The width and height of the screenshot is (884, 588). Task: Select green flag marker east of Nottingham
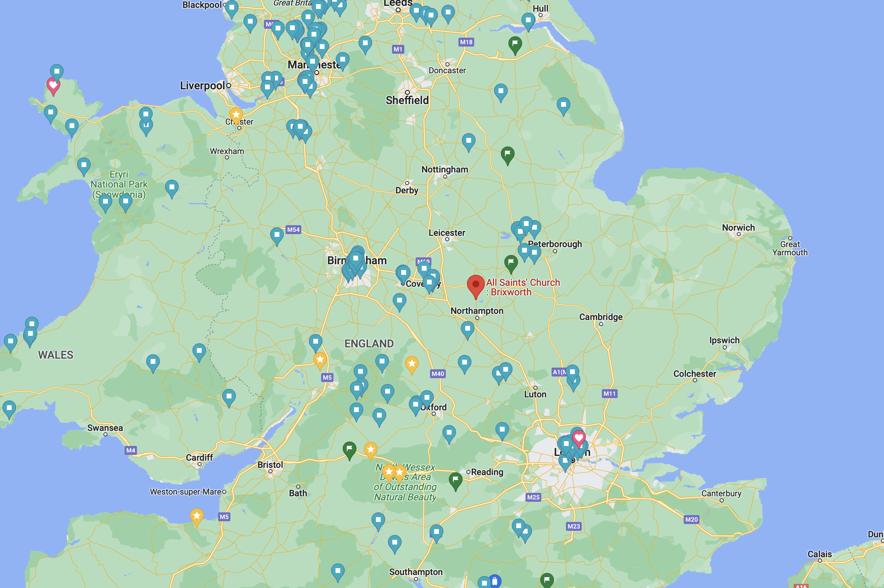click(x=507, y=154)
